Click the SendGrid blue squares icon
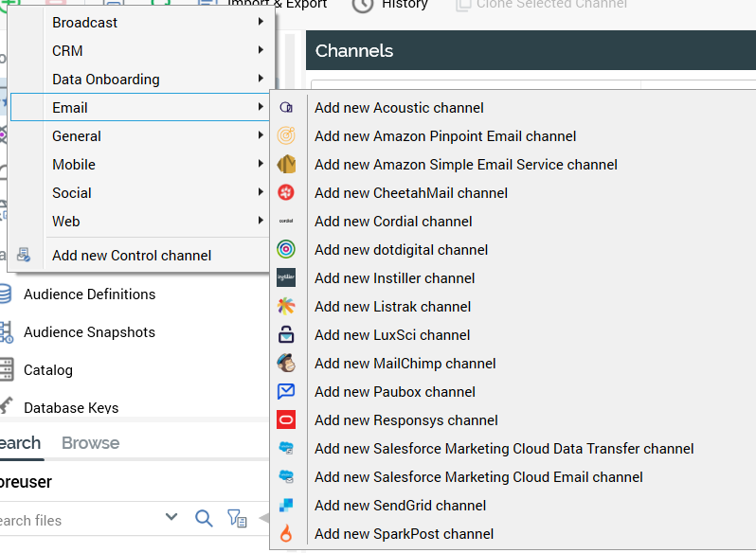 click(x=286, y=506)
